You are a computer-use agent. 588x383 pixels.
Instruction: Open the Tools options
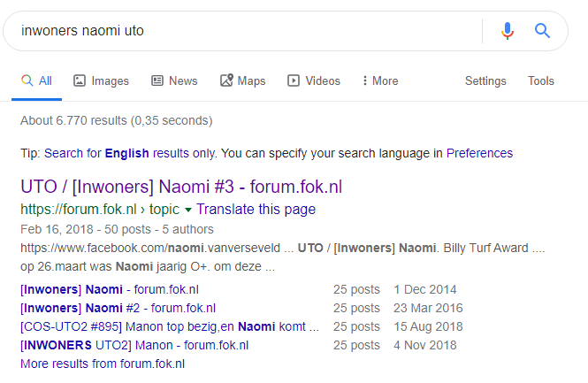(x=541, y=80)
